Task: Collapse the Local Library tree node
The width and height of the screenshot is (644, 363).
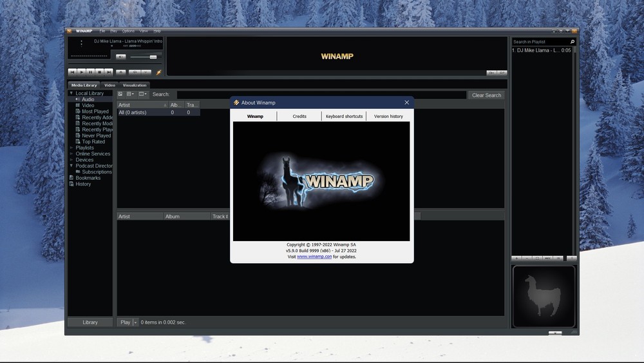Action: (71, 93)
